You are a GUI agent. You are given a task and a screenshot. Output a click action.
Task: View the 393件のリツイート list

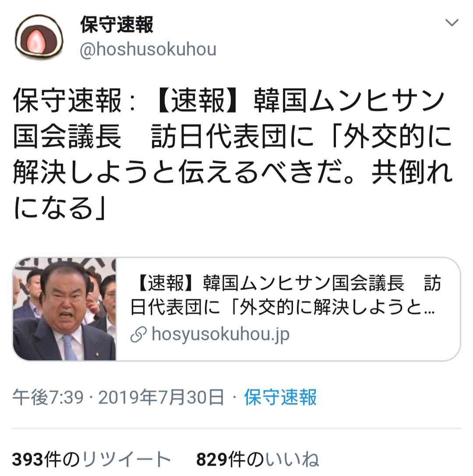tap(91, 459)
